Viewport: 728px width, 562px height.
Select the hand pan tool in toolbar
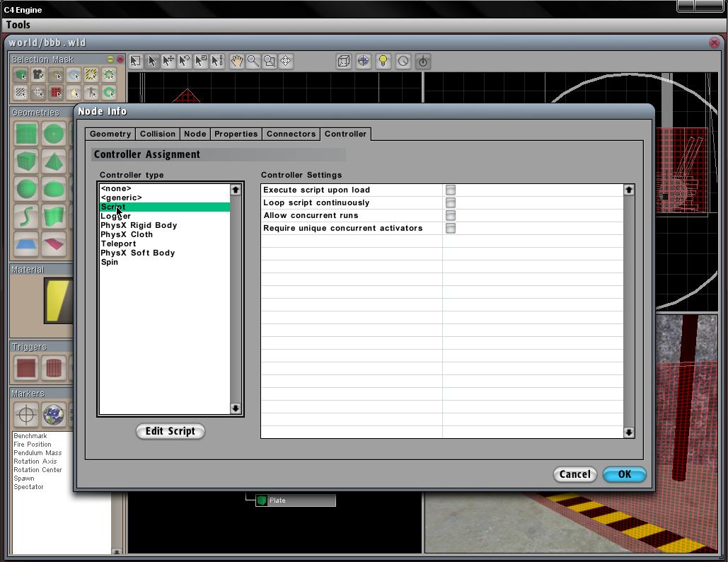[236, 62]
